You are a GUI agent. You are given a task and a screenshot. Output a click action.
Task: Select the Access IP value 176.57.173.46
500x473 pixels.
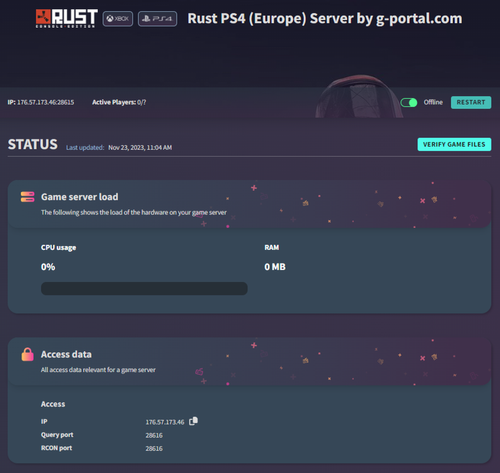[x=165, y=422]
